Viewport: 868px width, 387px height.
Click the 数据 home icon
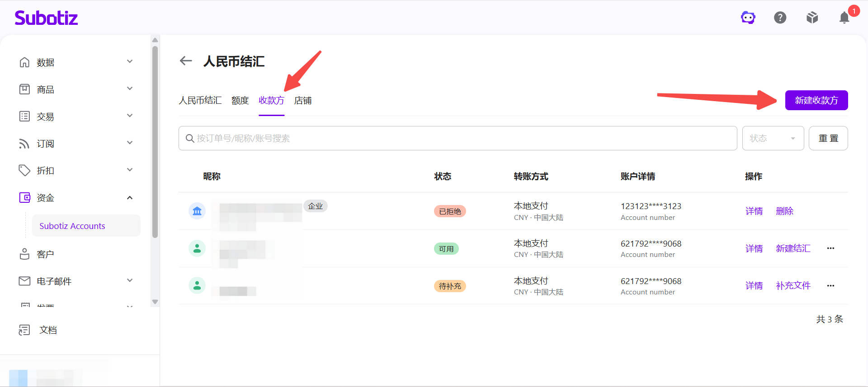point(24,62)
